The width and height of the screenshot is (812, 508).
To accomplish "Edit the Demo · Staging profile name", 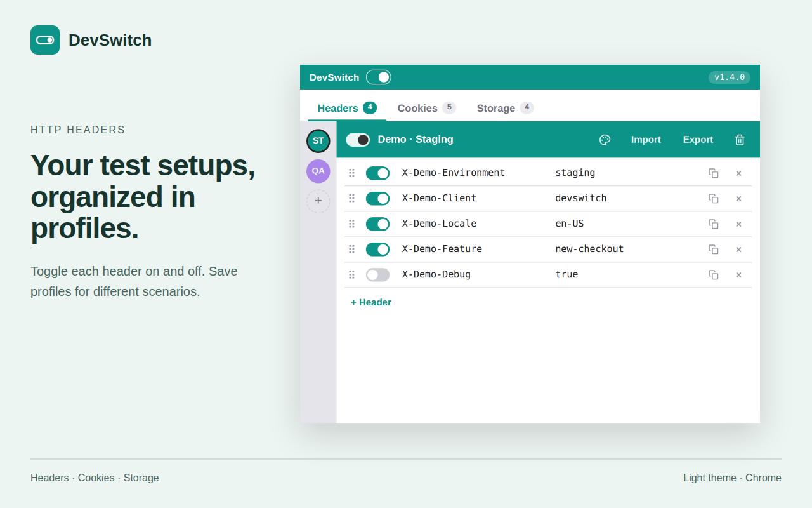I will coord(416,140).
